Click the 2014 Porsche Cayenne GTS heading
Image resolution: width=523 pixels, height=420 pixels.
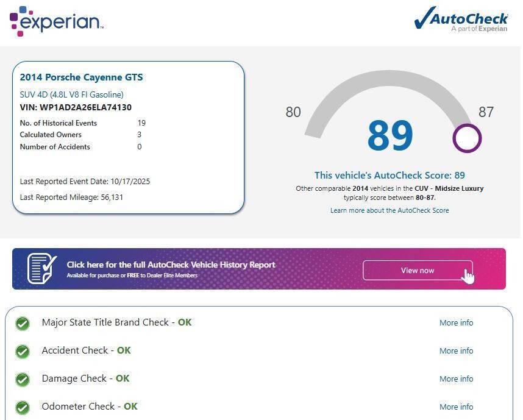[81, 77]
